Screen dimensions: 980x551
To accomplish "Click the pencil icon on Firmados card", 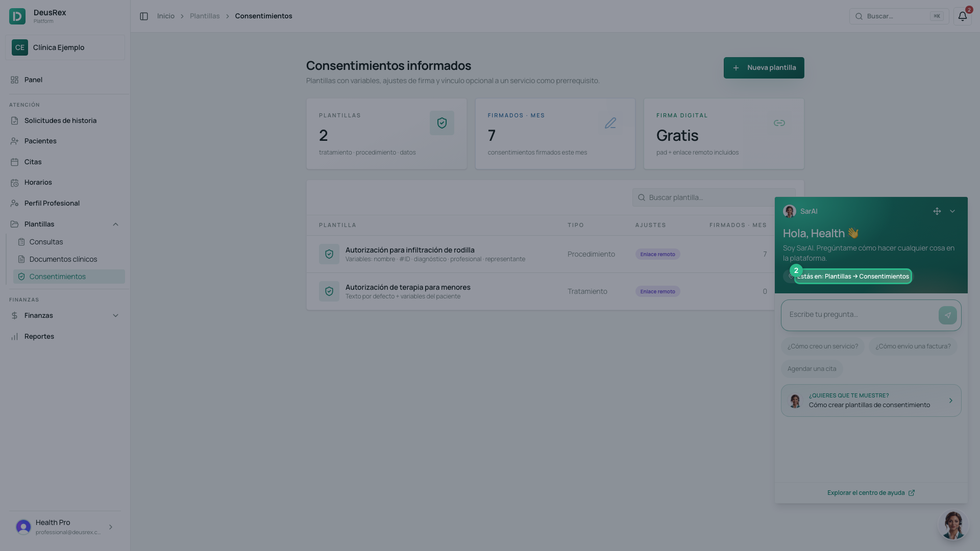I will 610,123.
